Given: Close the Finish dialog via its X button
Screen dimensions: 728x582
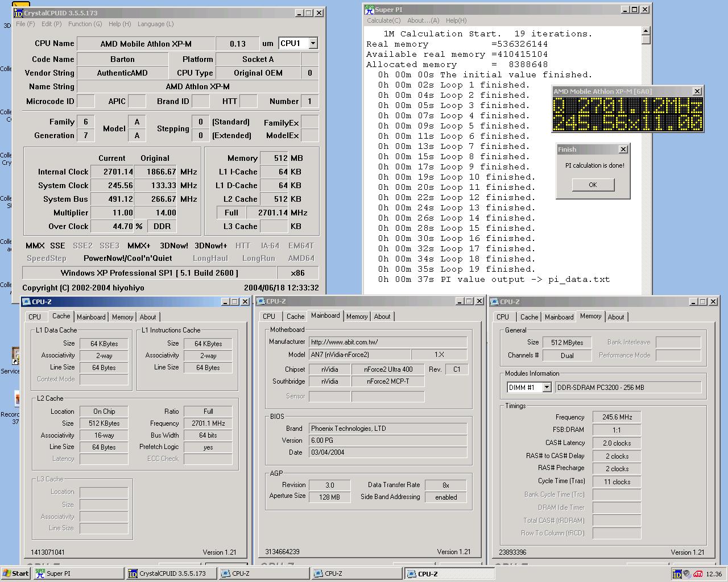Looking at the screenshot, I should pos(623,149).
